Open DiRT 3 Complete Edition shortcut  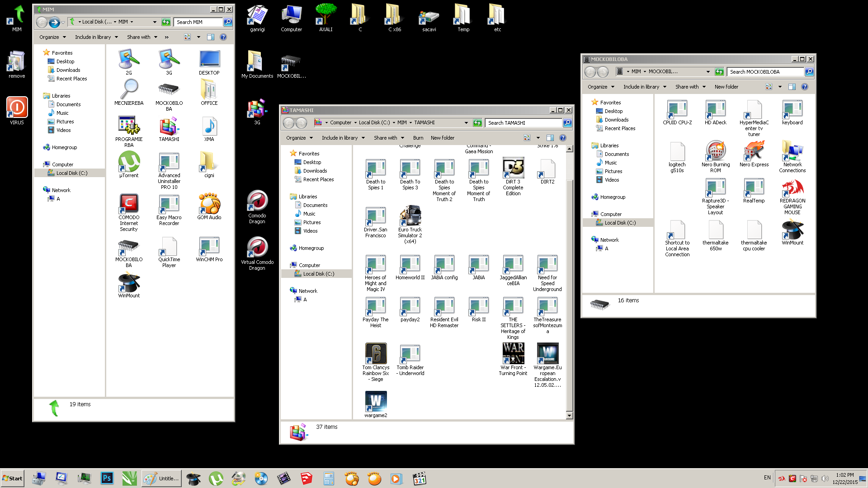point(513,169)
